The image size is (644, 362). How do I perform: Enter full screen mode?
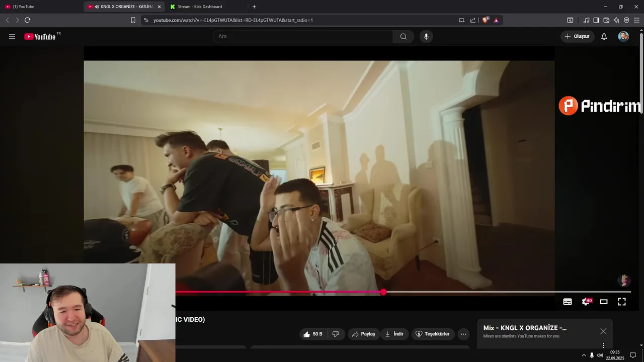[x=622, y=302]
